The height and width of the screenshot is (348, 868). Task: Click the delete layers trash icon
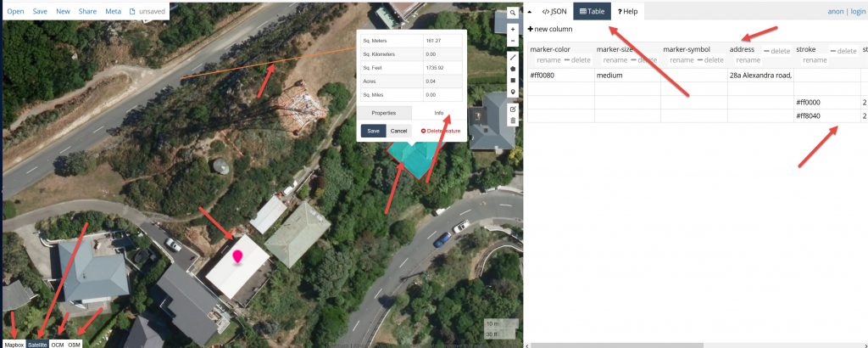(x=513, y=121)
